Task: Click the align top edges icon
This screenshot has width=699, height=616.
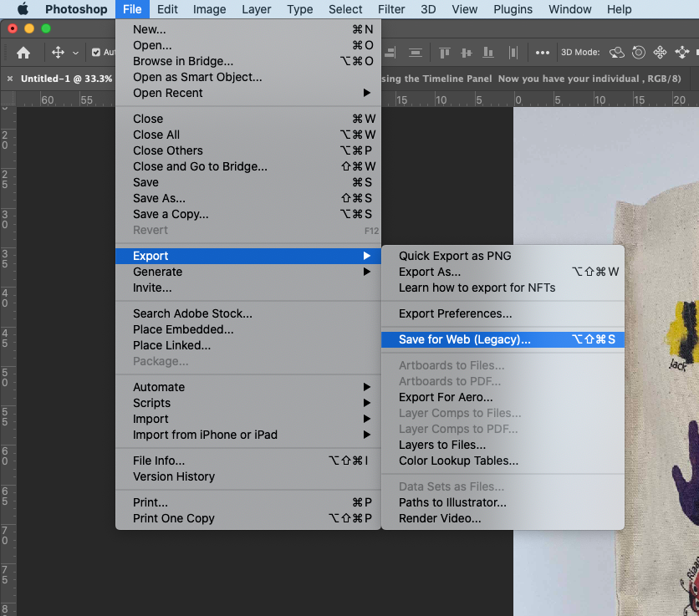Action: click(x=445, y=53)
